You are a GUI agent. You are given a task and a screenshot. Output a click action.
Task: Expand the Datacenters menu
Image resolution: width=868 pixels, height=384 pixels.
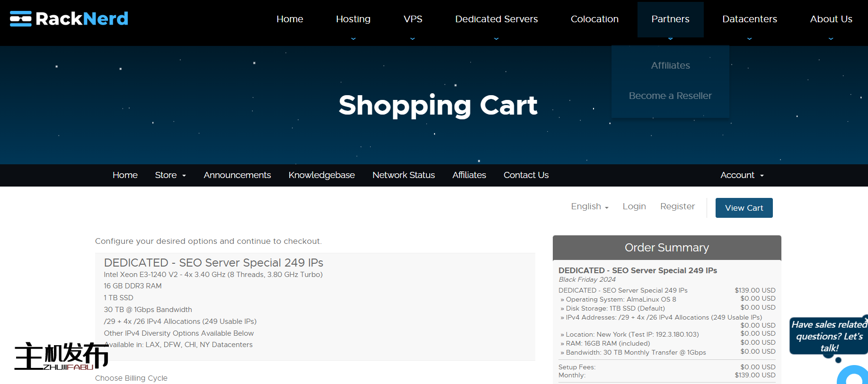point(750,19)
